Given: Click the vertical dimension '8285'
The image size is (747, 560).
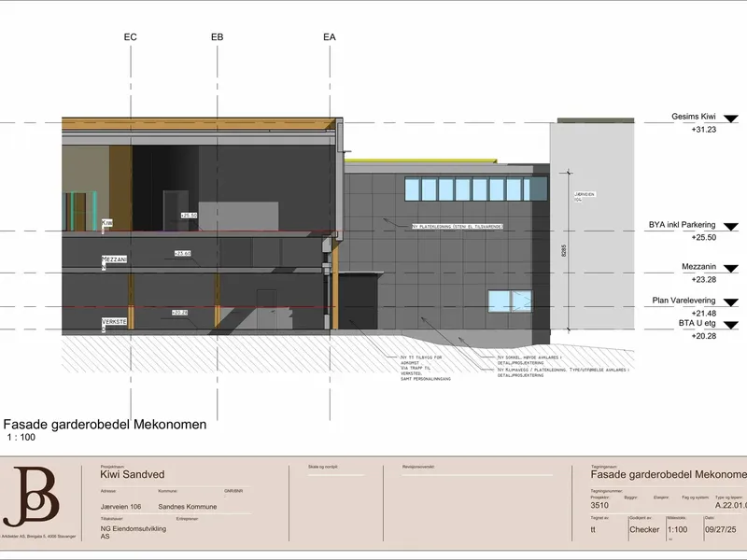Looking at the screenshot, I should point(564,250).
